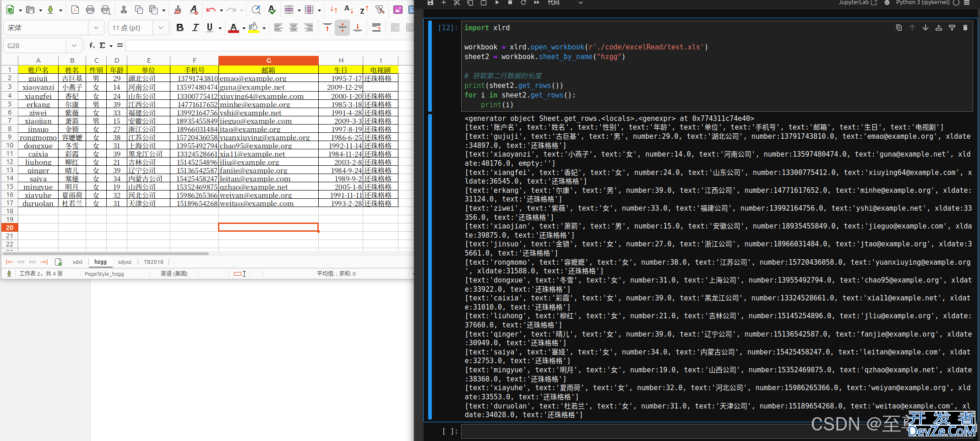Click the horizontal scrollbar of the sheet
980x441 pixels.
[106, 253]
